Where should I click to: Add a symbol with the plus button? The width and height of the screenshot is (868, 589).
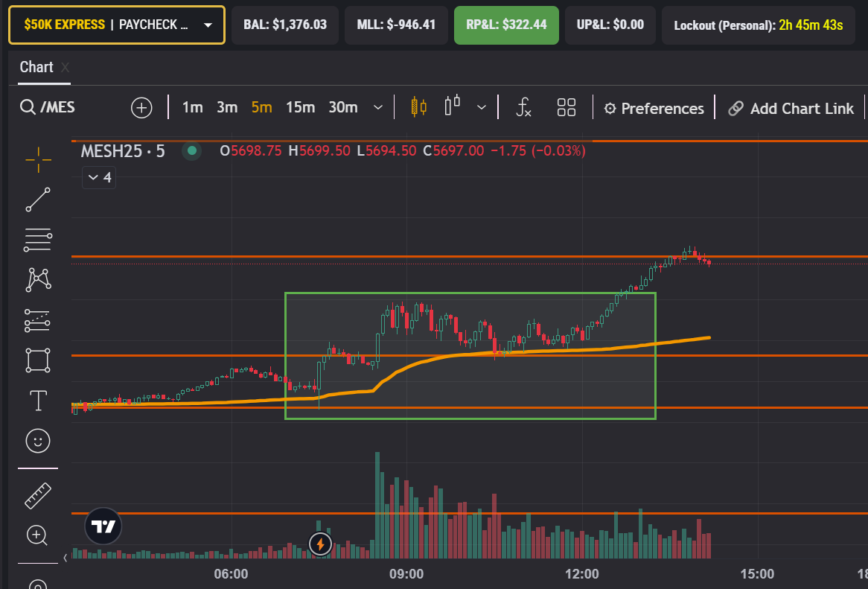[141, 107]
